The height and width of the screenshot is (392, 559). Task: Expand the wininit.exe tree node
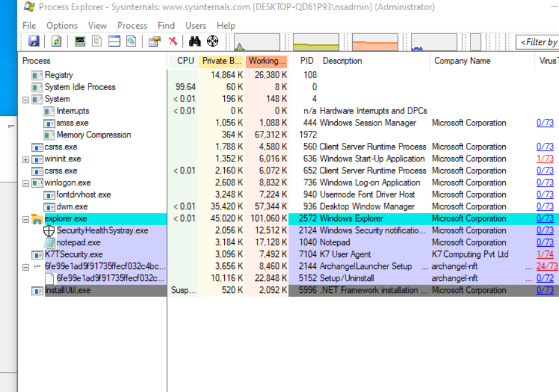point(26,160)
